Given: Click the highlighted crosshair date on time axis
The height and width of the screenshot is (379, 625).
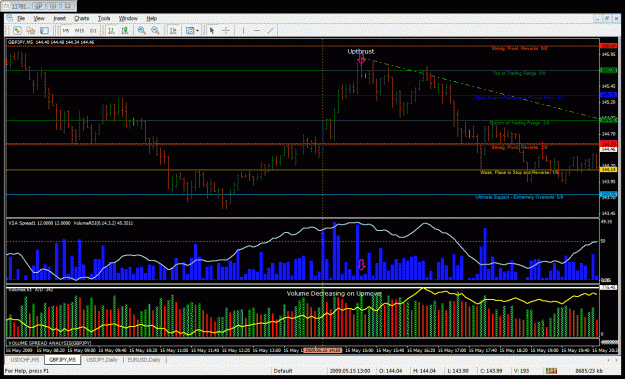Looking at the screenshot, I should [x=322, y=350].
